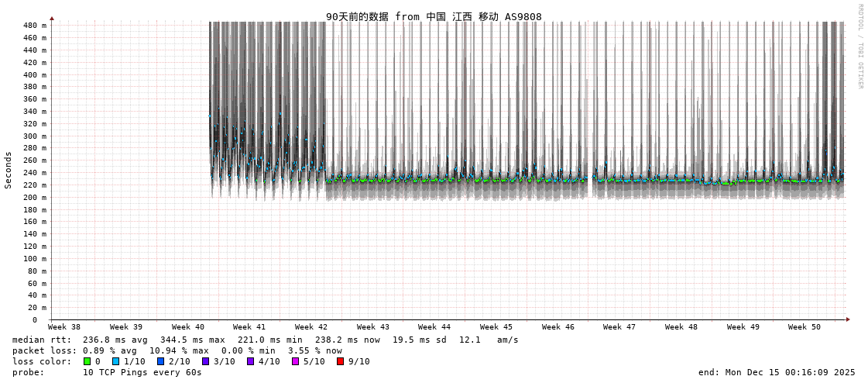This screenshot has width=868, height=383.
Task: Select the Week 42 x-axis label
Action: coord(310,327)
